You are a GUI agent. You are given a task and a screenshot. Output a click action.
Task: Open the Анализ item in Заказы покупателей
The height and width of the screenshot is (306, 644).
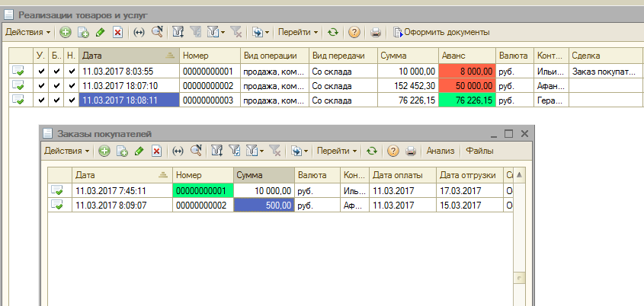441,151
